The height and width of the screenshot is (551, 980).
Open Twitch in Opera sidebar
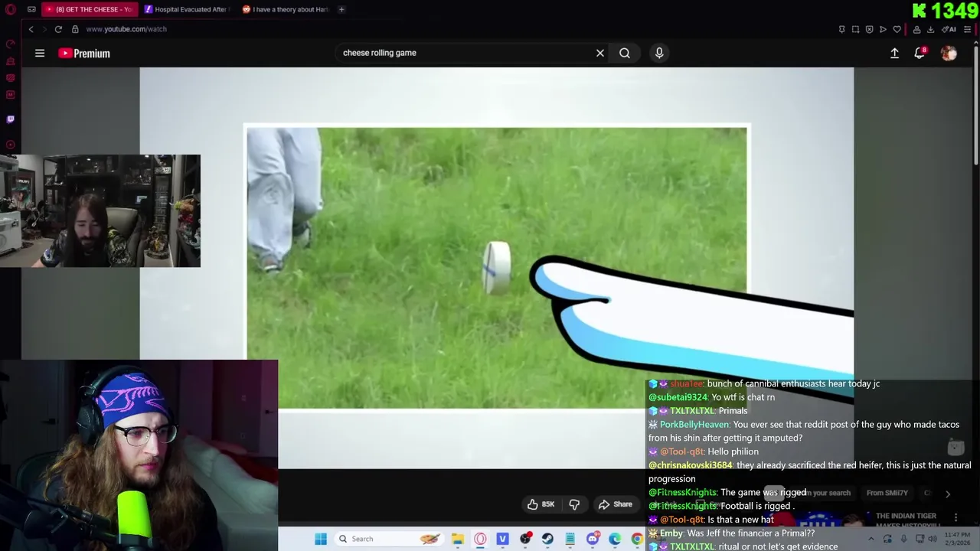click(11, 119)
